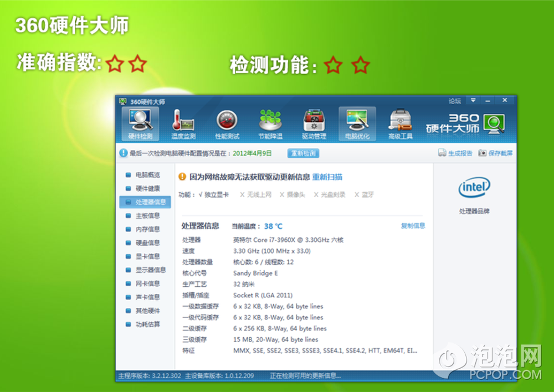Click the 主程序版本: 3.2.12.302 status text
The image size is (554, 392).
click(150, 376)
